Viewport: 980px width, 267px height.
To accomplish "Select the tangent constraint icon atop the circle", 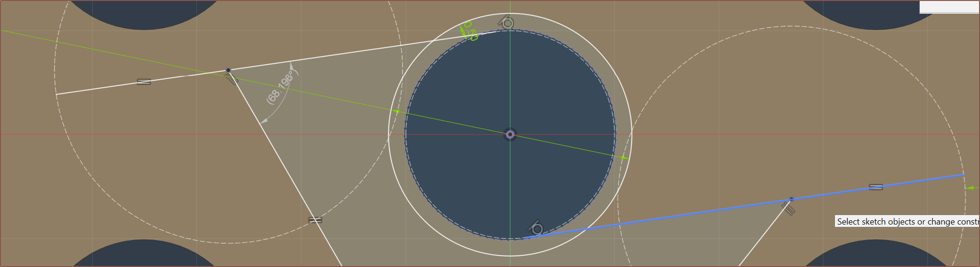I will pyautogui.click(x=506, y=22).
